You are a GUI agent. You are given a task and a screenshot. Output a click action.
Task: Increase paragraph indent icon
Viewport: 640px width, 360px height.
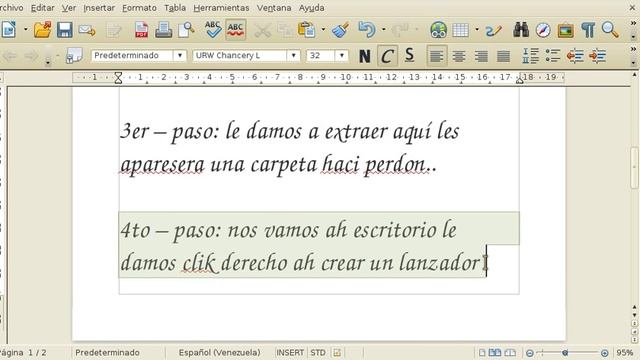pyautogui.click(x=598, y=56)
